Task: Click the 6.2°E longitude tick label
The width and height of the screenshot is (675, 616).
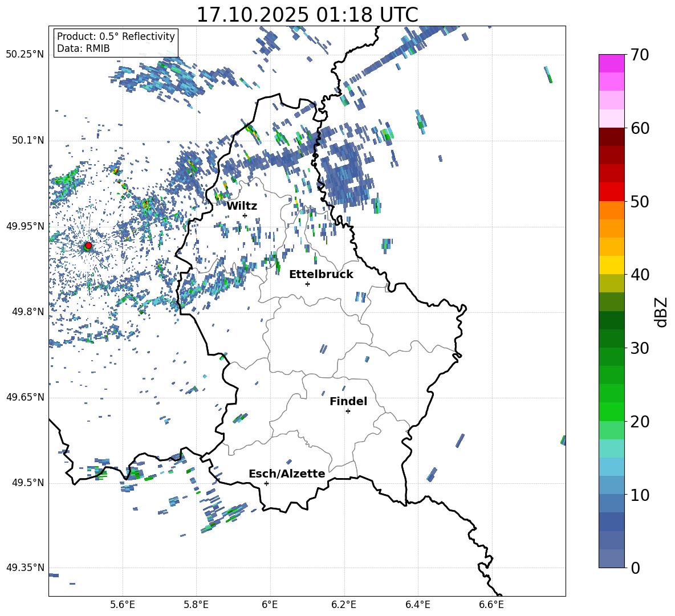Action: pos(344,605)
